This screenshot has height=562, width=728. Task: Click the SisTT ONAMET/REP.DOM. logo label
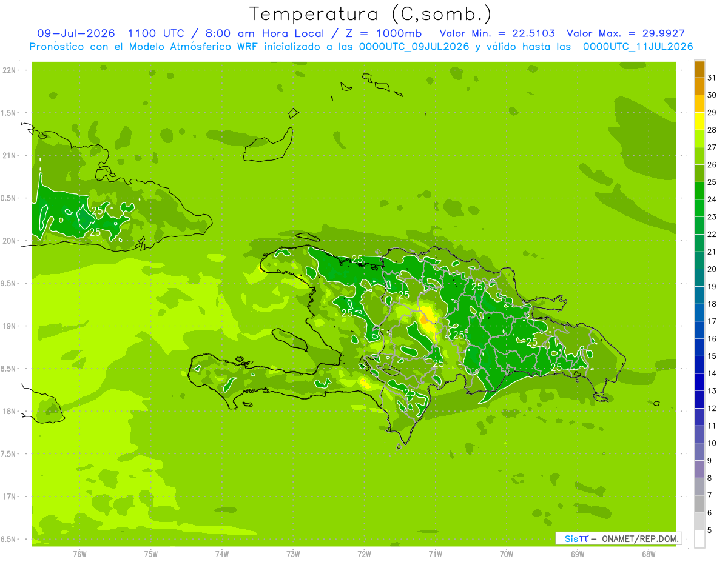click(x=619, y=538)
